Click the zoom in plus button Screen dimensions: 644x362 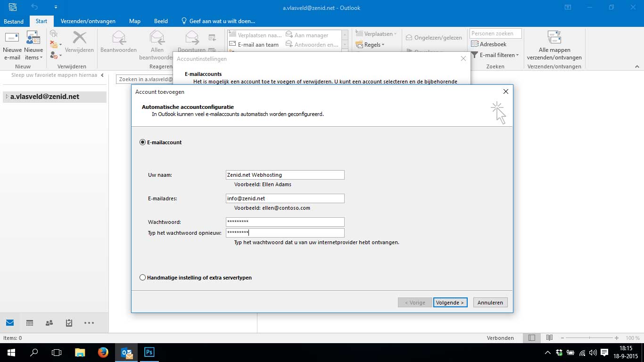click(617, 338)
